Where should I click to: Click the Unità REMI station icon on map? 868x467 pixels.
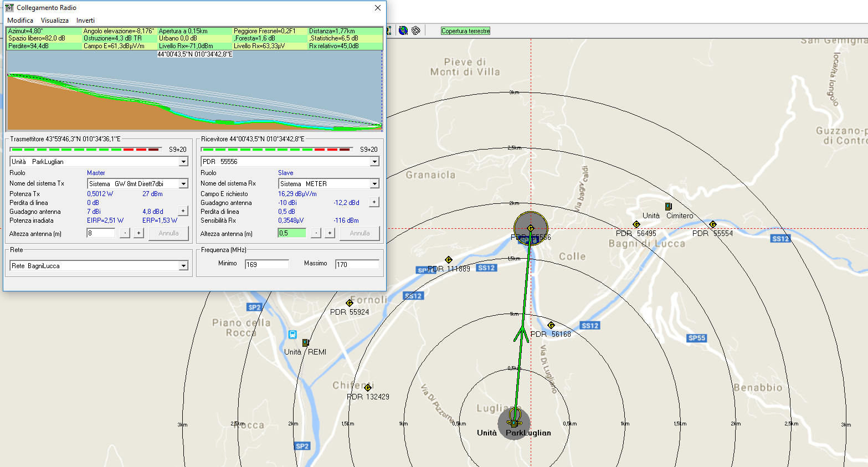[305, 343]
